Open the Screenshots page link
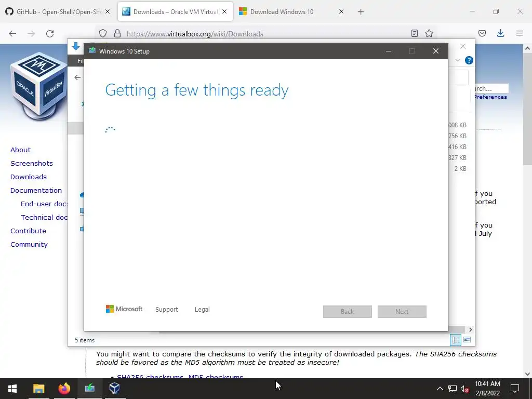532x399 pixels. [x=32, y=163]
